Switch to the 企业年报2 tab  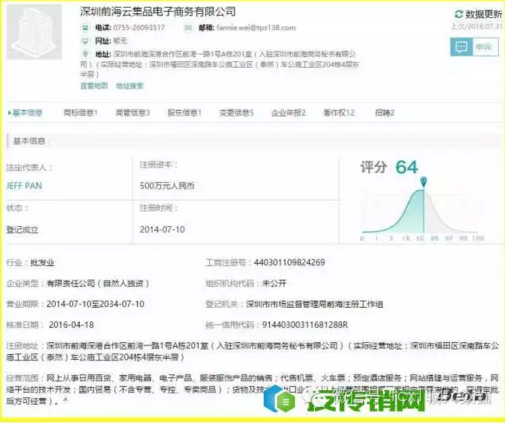pyautogui.click(x=288, y=113)
